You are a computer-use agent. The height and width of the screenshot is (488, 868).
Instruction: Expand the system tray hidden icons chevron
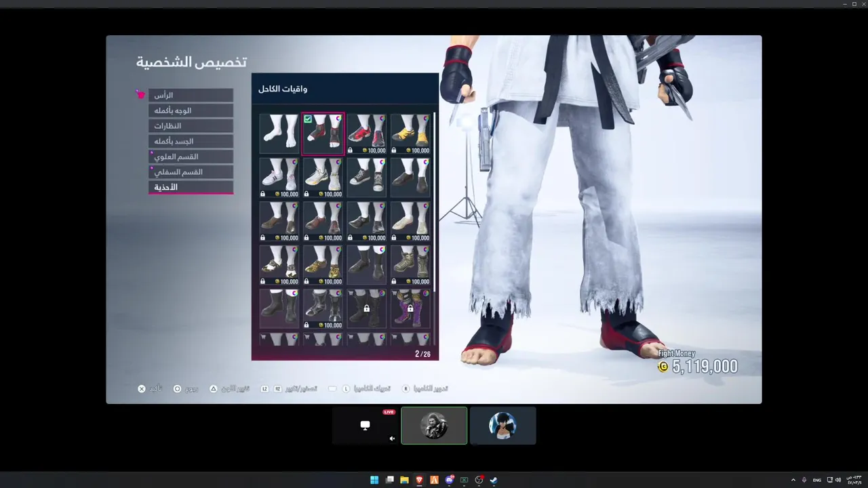tap(793, 480)
